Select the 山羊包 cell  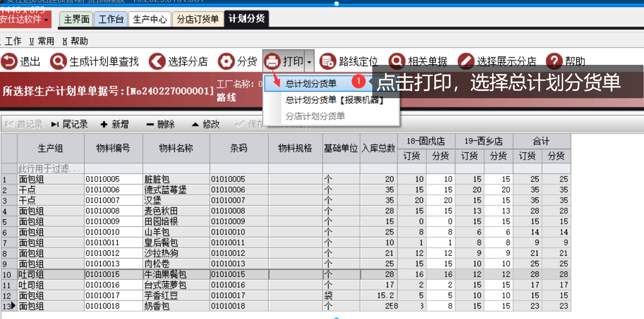tap(176, 232)
